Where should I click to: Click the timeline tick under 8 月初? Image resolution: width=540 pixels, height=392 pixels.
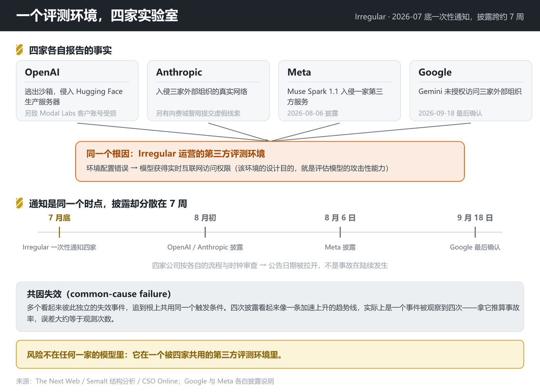(205, 232)
